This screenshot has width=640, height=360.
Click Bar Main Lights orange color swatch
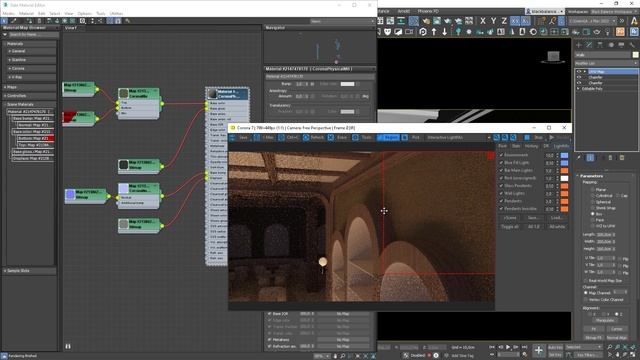pyautogui.click(x=564, y=171)
